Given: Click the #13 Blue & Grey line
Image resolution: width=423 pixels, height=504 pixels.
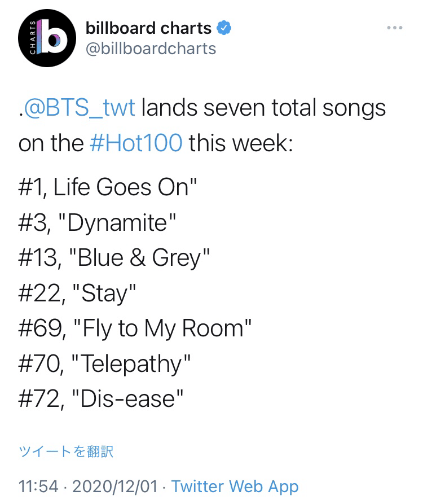Looking at the screenshot, I should (x=114, y=258).
